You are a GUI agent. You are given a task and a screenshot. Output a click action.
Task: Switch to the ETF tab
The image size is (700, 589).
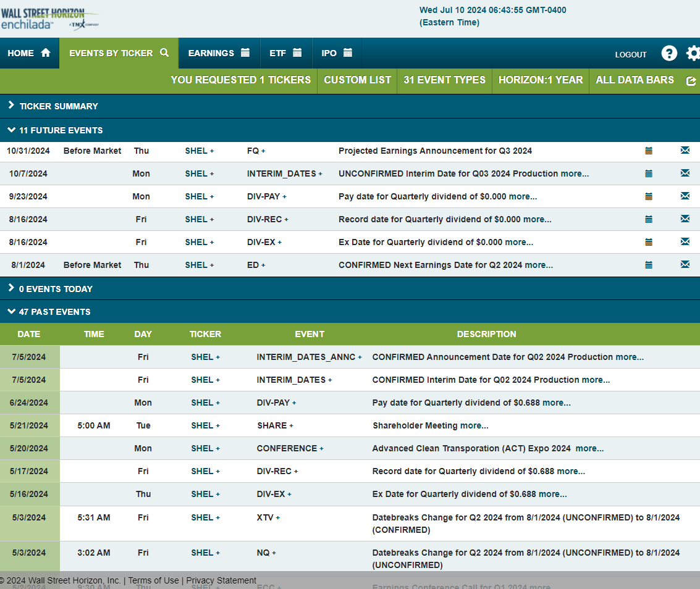point(285,54)
